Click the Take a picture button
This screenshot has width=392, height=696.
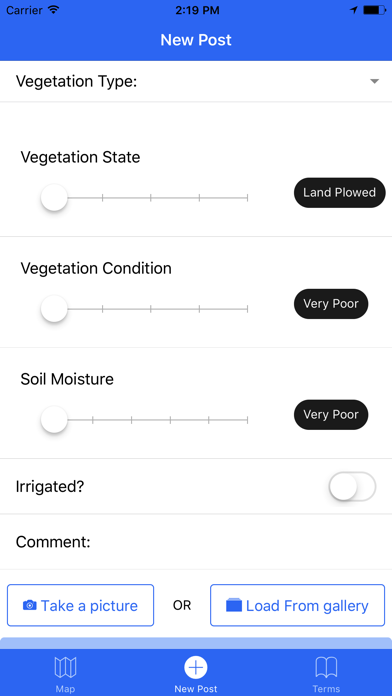pyautogui.click(x=80, y=605)
